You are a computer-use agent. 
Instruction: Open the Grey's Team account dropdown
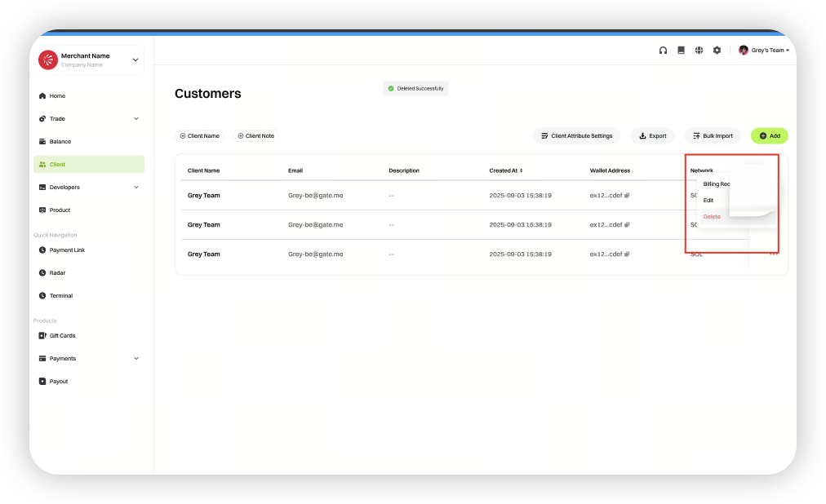click(764, 51)
